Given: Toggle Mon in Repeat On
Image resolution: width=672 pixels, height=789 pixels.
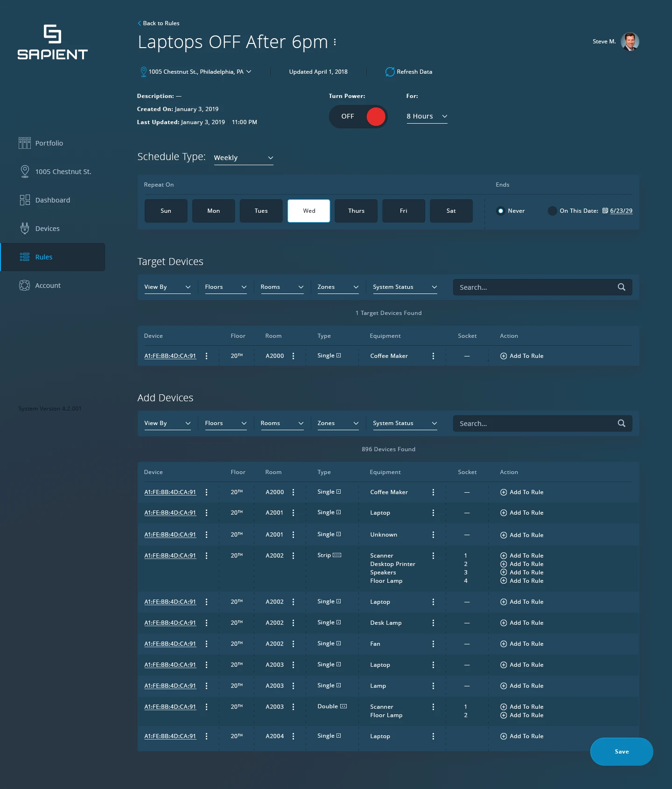Looking at the screenshot, I should pyautogui.click(x=214, y=211).
